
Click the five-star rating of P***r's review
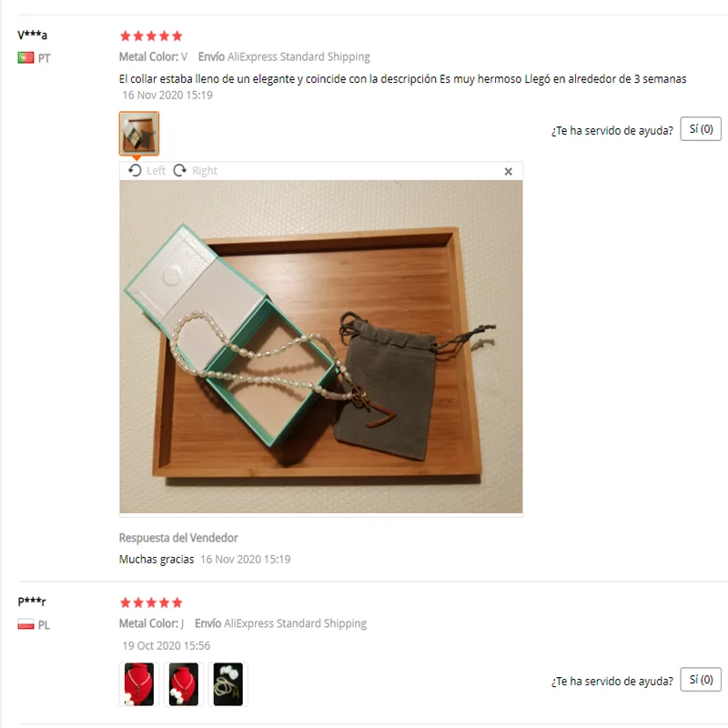(x=151, y=602)
